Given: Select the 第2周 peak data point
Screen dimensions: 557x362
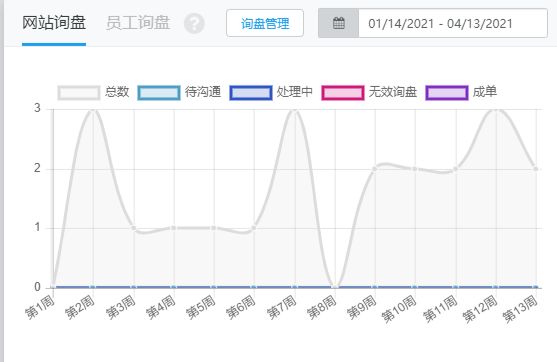Looking at the screenshot, I should point(93,109).
